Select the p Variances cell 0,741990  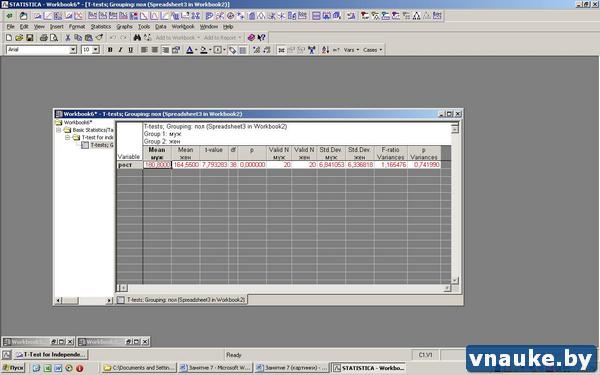pyautogui.click(x=424, y=165)
